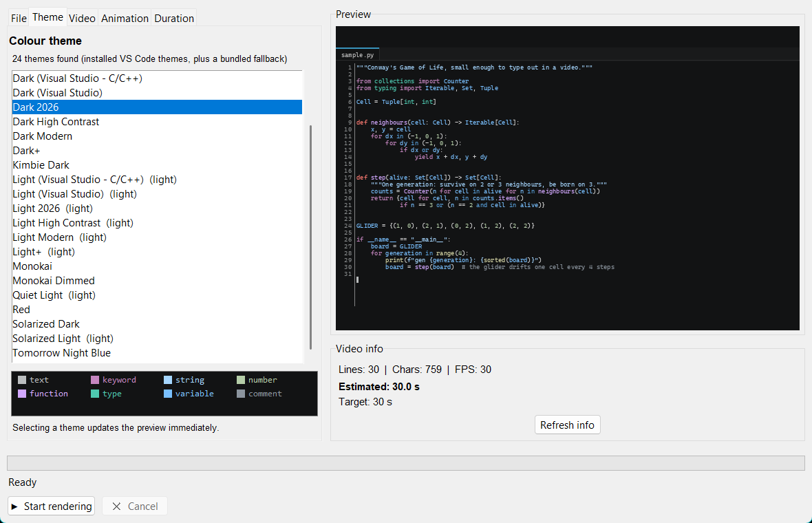Select Dark (Visual Studio - C/C++) theme
The height and width of the screenshot is (523, 812).
157,78
